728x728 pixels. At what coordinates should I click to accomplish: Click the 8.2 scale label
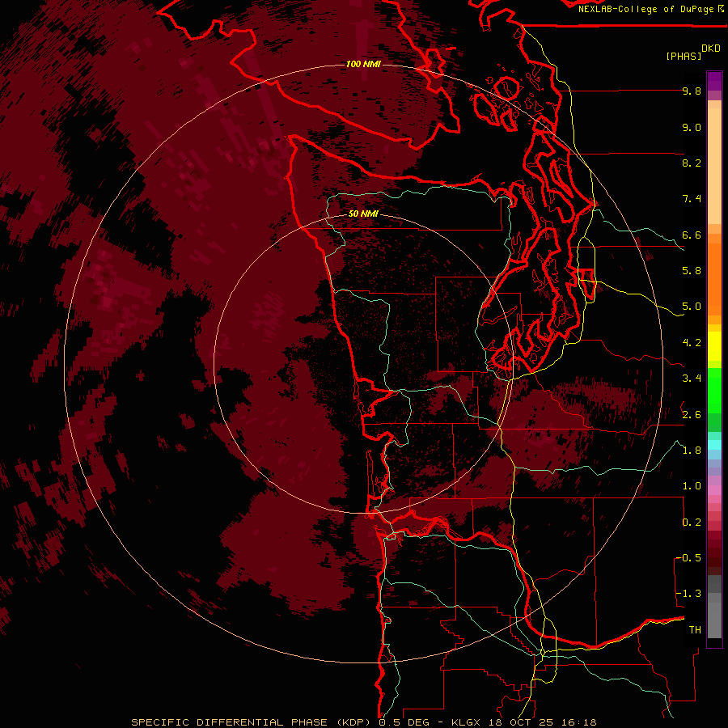[x=692, y=163]
